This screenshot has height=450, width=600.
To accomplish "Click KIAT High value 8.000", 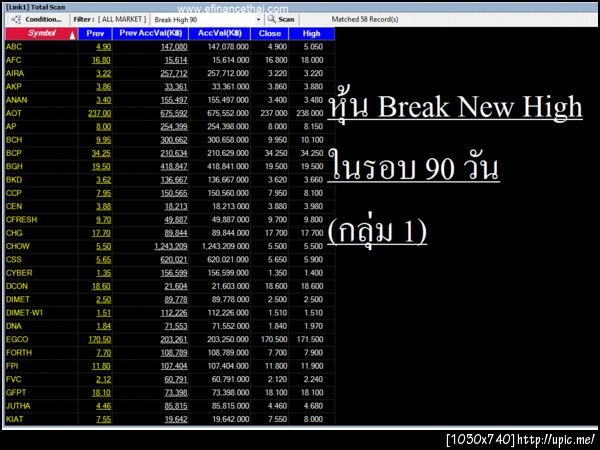I will 313,419.
